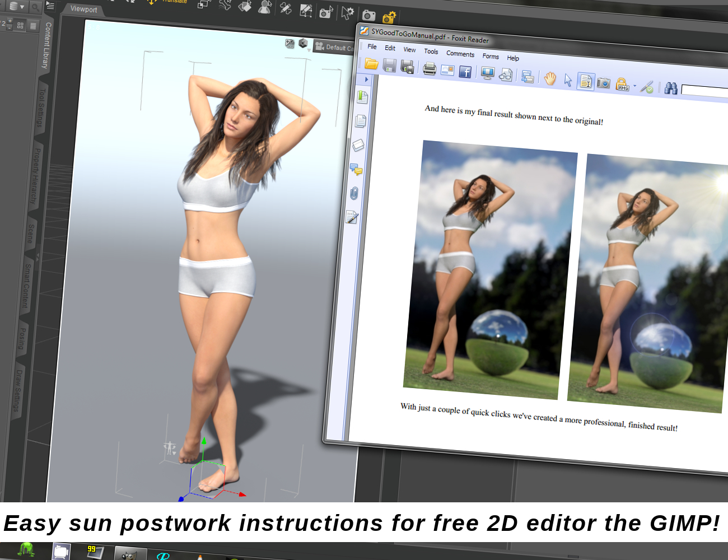Click the blue Z-axis arrow of translate gizmo

181,498
